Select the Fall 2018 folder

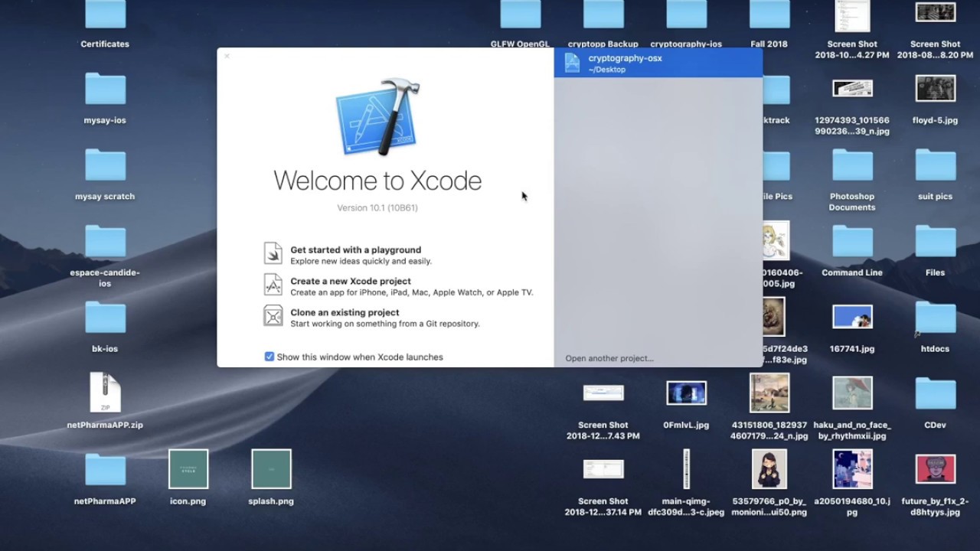tap(769, 15)
